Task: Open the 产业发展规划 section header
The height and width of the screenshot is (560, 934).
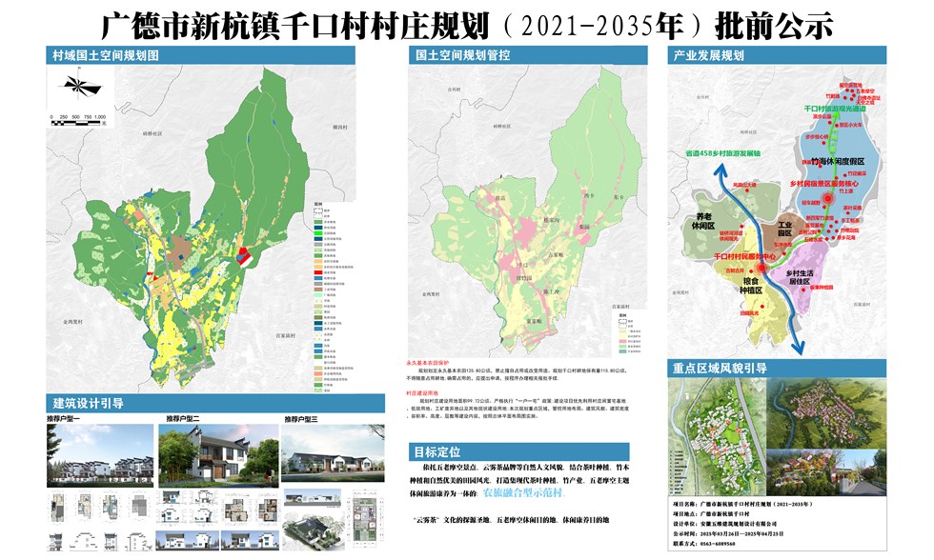Action: coord(708,56)
